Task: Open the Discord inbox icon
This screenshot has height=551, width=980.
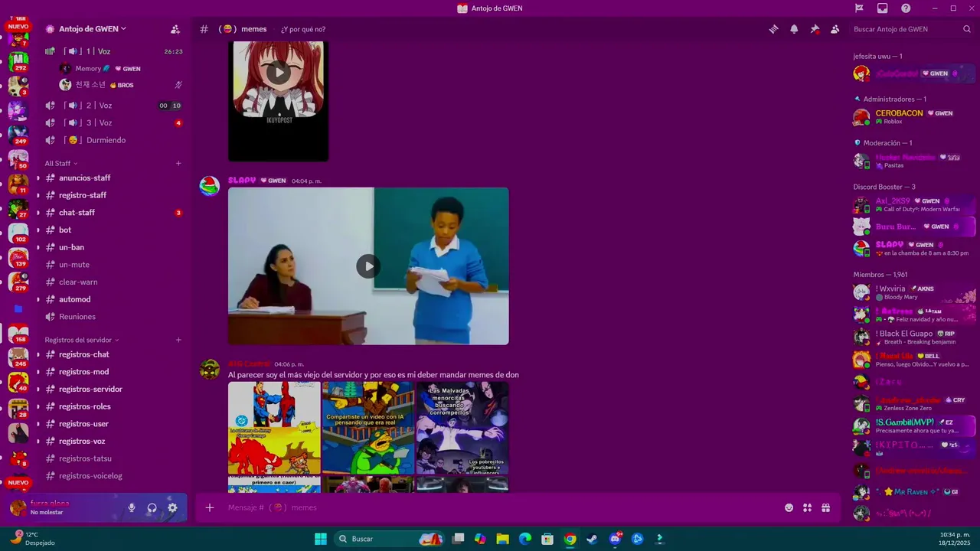Action: click(882, 8)
